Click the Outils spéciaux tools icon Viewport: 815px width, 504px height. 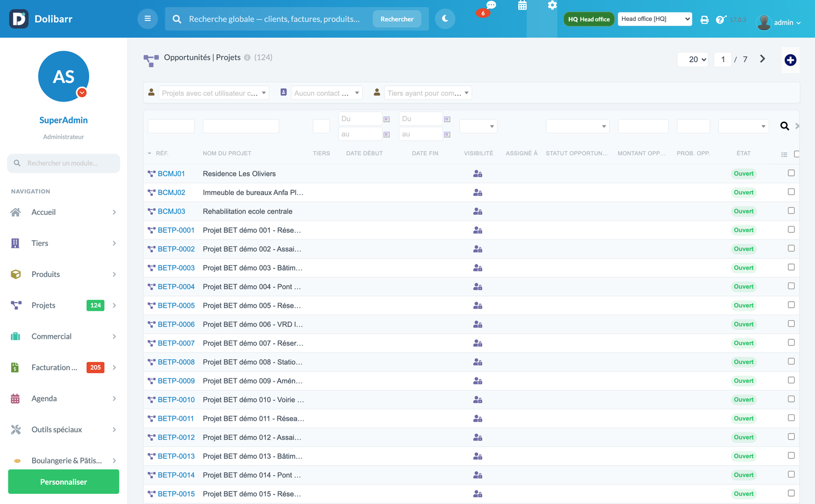coord(16,429)
